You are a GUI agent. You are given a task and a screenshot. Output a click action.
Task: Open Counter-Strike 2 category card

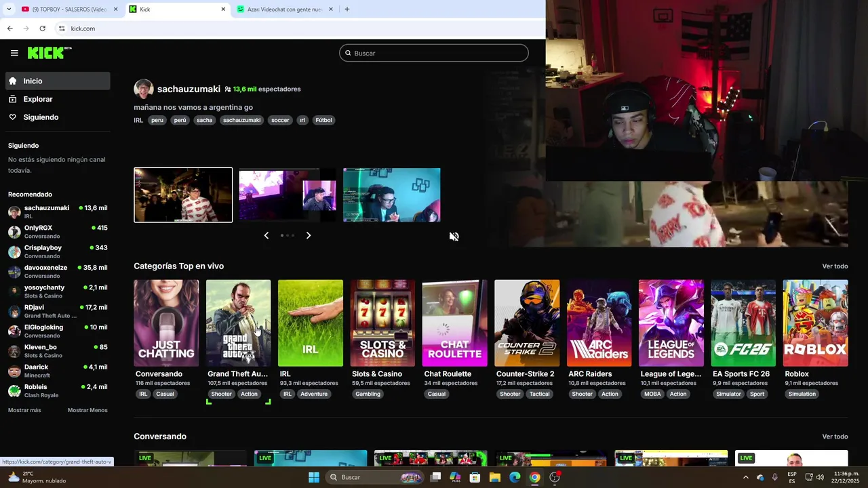527,323
